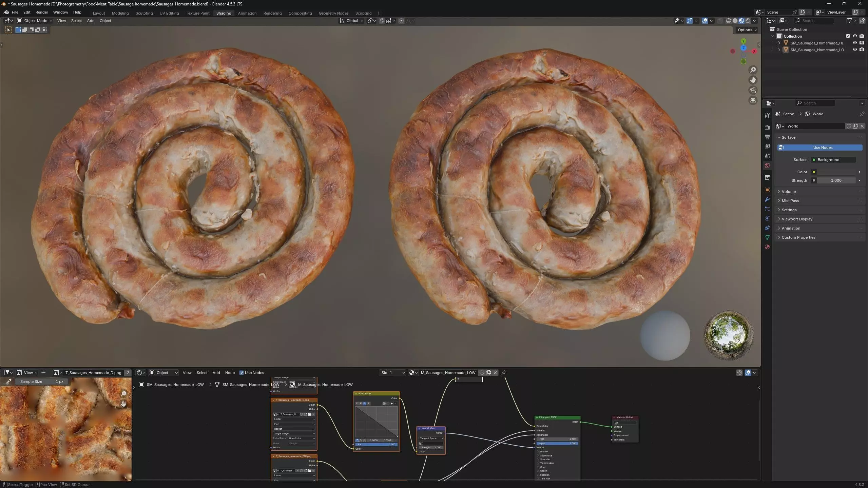Expand the SM_Sausages_Homemade_LO tree item
The height and width of the screenshot is (488, 868).
click(x=779, y=50)
